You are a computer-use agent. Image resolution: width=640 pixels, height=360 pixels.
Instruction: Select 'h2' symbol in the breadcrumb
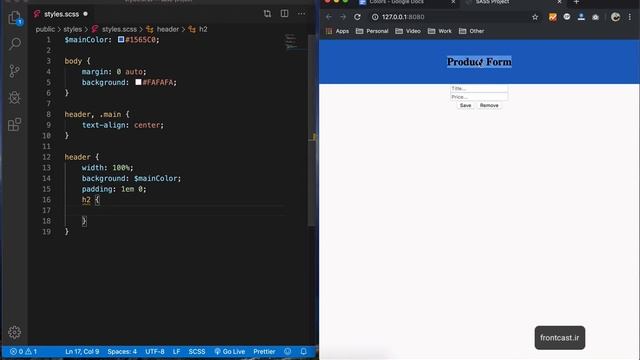pos(203,29)
